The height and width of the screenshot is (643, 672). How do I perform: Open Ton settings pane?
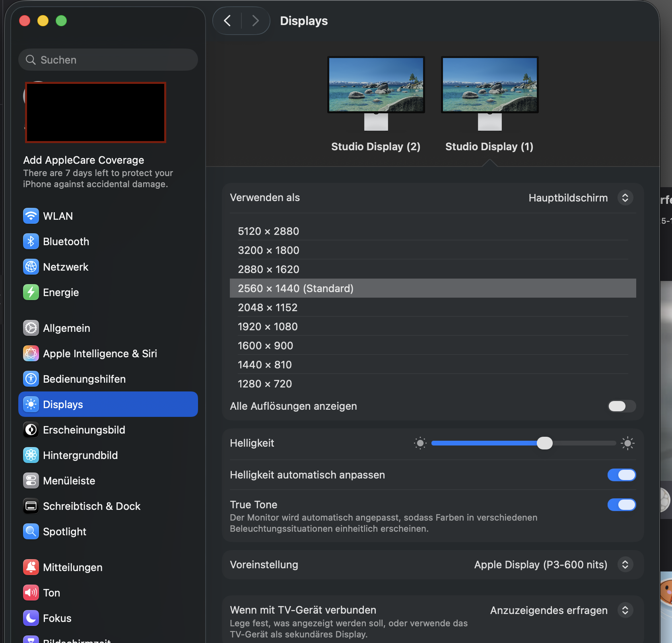108,593
